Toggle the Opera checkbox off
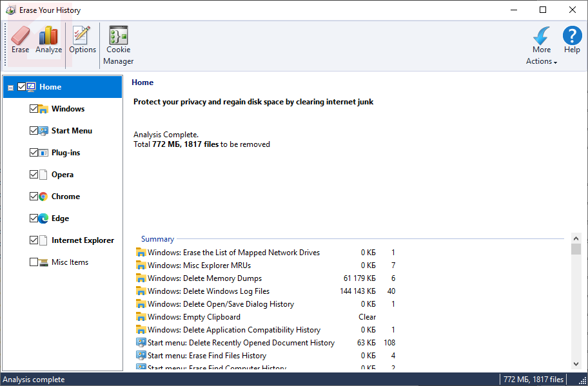The height and width of the screenshot is (386, 588). point(34,175)
